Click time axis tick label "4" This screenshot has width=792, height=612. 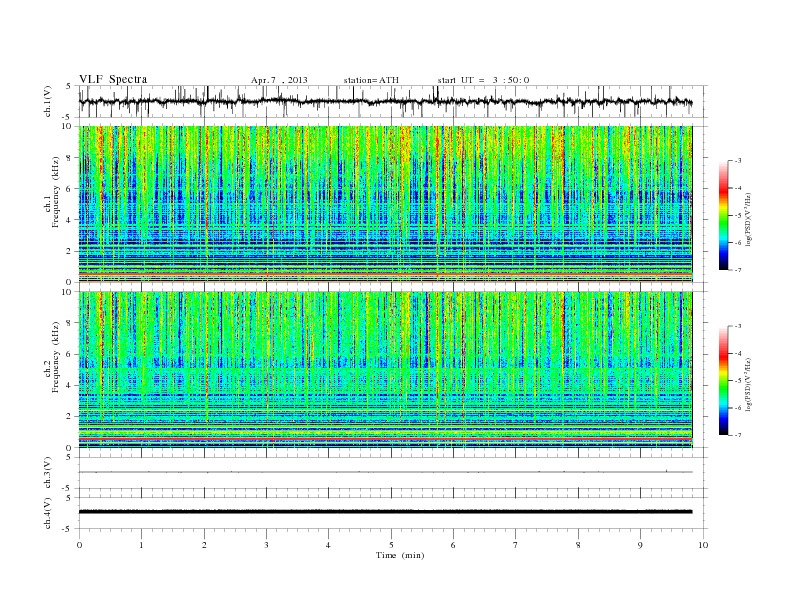click(x=329, y=545)
